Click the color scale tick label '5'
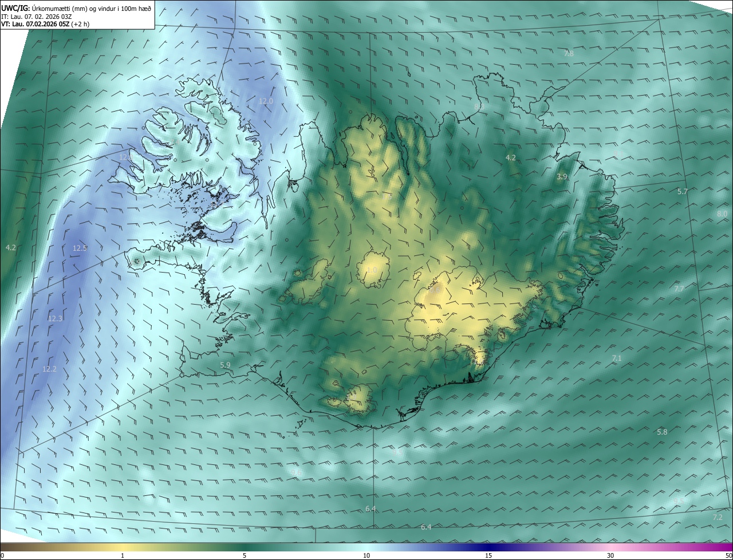This screenshot has width=733, height=560. (x=245, y=555)
